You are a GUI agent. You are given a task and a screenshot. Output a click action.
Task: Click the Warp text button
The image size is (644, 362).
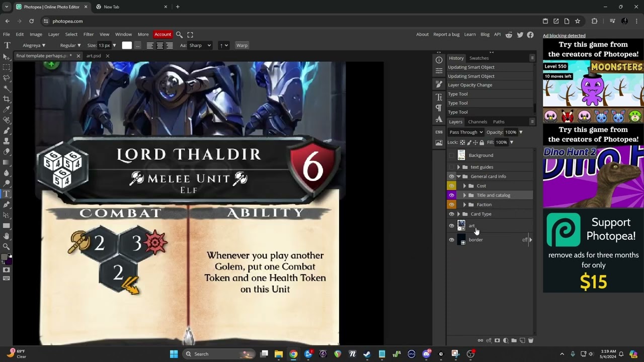tap(242, 45)
